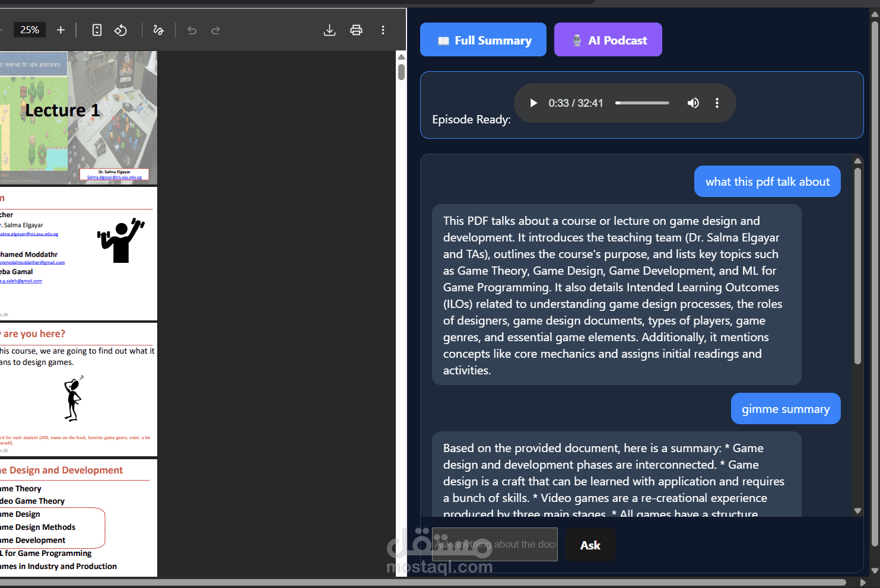The width and height of the screenshot is (880, 588).
Task: Undo the last annotation
Action: [x=192, y=30]
